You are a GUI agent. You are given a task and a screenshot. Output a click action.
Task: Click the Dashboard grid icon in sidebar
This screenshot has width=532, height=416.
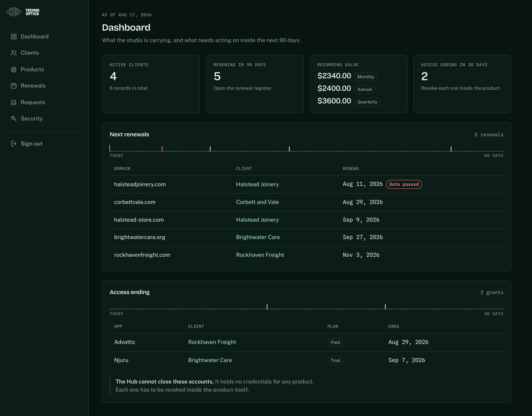pos(14,37)
